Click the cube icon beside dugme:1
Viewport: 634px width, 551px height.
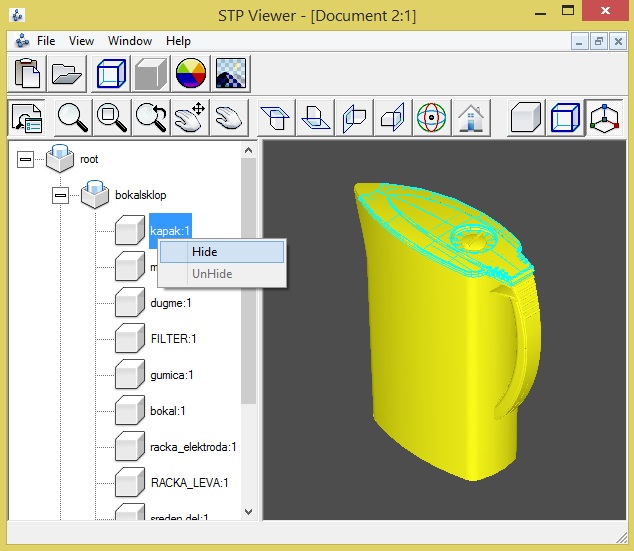[130, 302]
